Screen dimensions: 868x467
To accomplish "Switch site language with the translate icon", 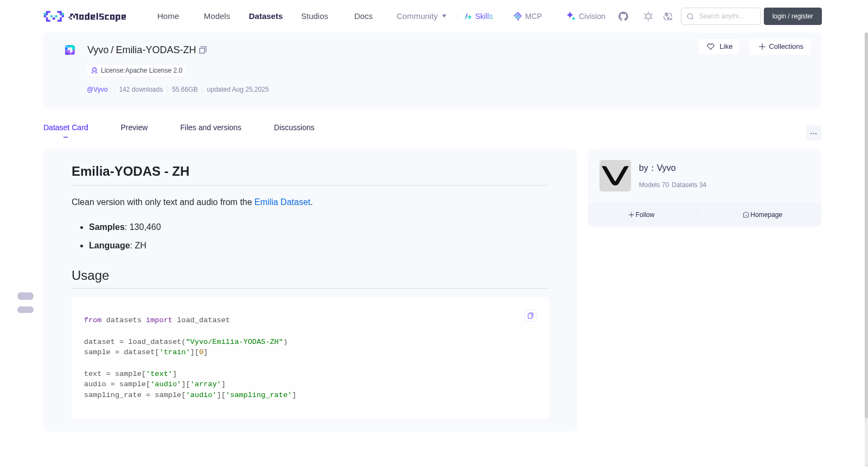I will click(668, 16).
